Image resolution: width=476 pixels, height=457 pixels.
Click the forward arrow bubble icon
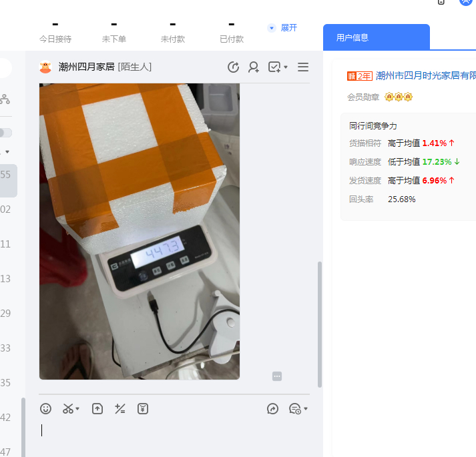click(272, 409)
